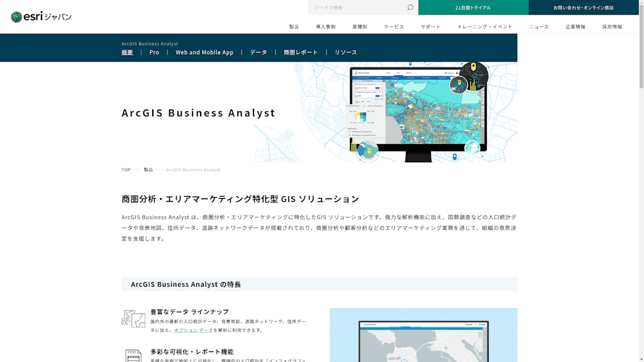This screenshot has height=362, width=644.
Task: Open the 製品 menu
Action: point(294,27)
